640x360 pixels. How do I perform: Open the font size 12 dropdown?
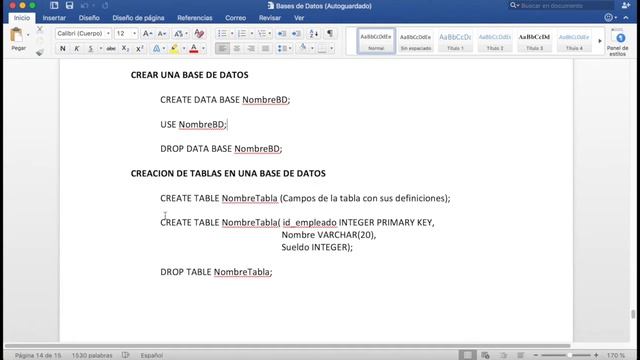[134, 33]
